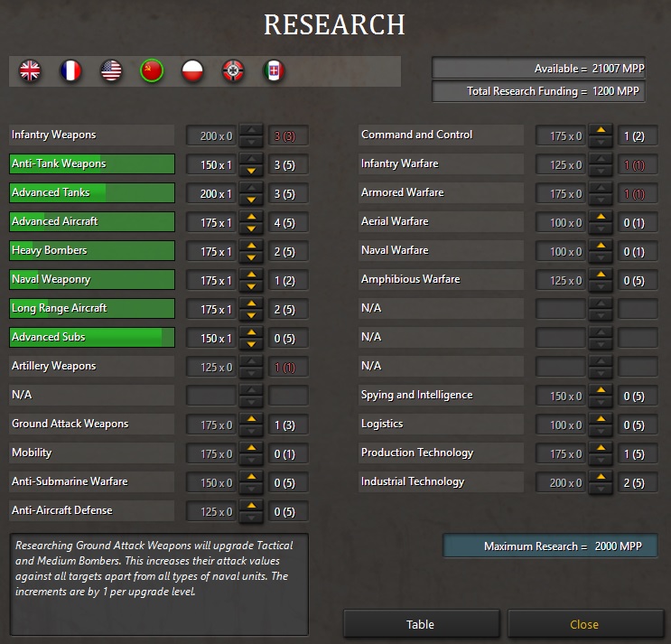Select the Amphibious Warfare research row
Image resolution: width=671 pixels, height=644 pixels.
click(x=442, y=279)
